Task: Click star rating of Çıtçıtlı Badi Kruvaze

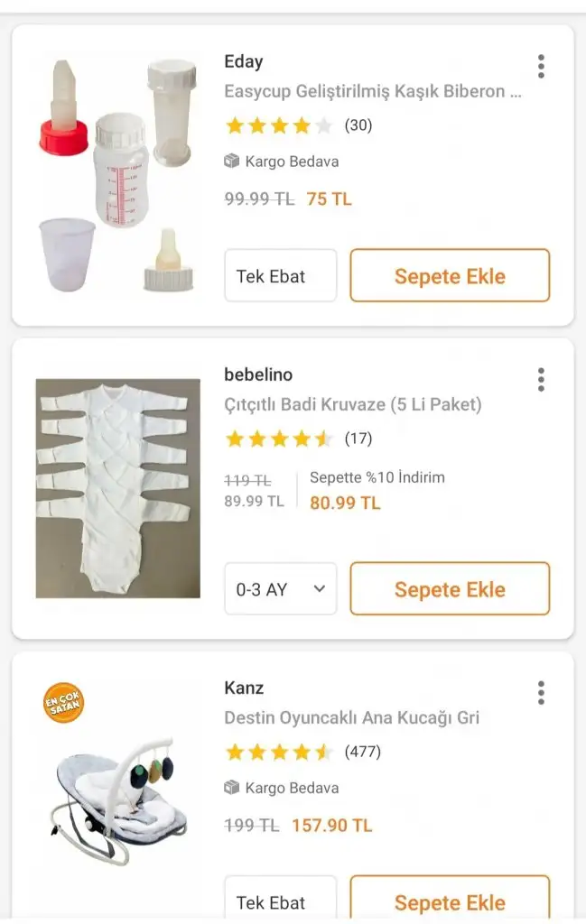Action: click(279, 439)
